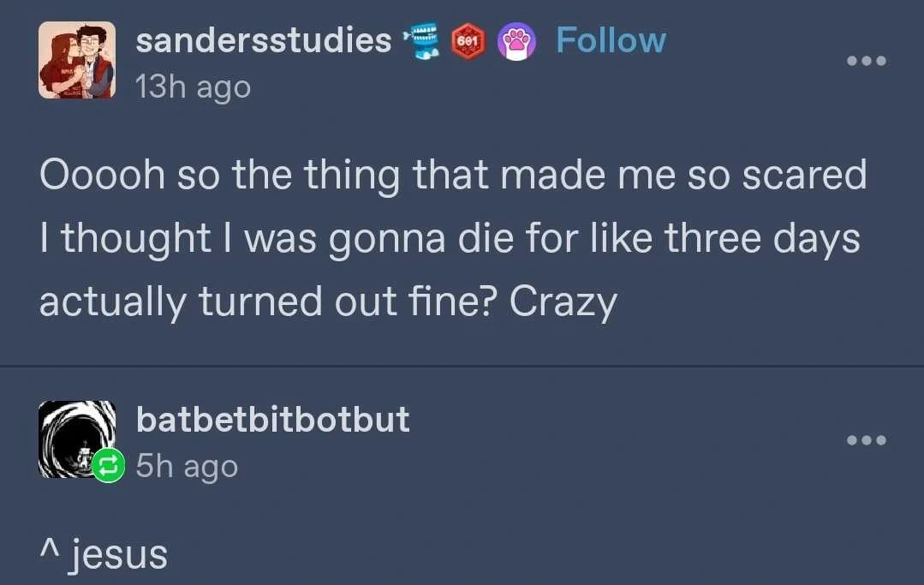Tap the "actually turned out fine?" line
This screenshot has width=924, height=585.
coord(328,301)
